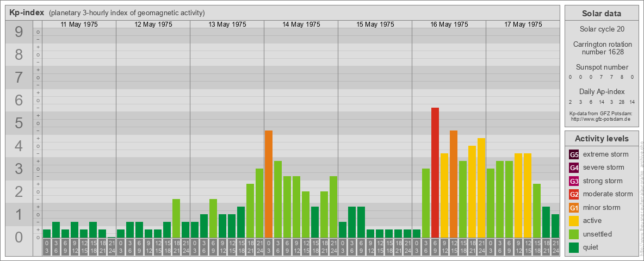
Task: Click the 3-6 bar on 15 May
Action: coord(352,222)
